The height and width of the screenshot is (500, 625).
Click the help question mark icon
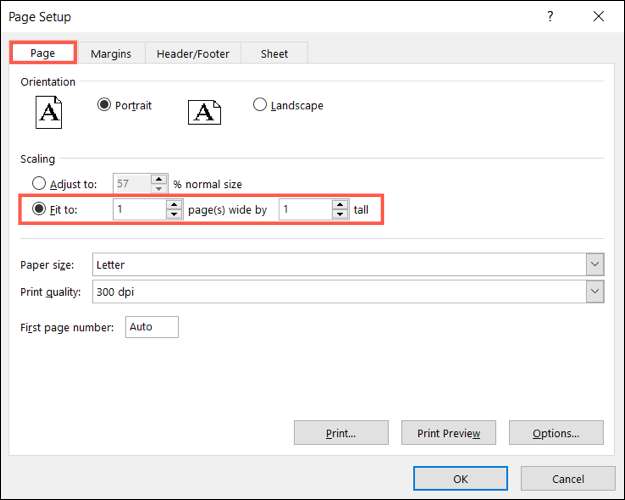coord(549,17)
